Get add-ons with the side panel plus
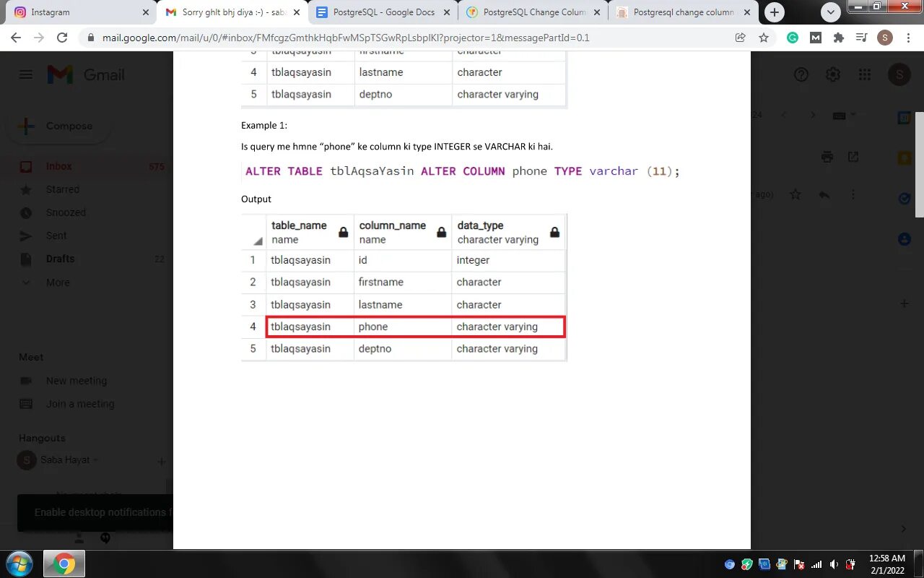The height and width of the screenshot is (578, 924). (905, 303)
